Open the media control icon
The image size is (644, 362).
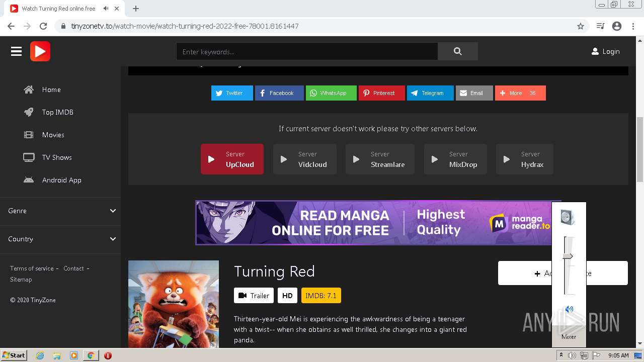pos(600,26)
